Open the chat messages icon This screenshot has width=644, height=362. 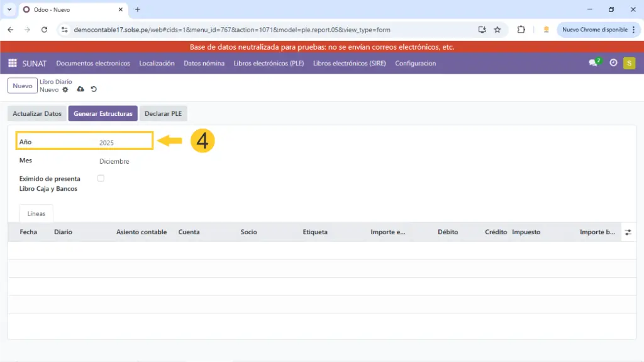point(593,63)
